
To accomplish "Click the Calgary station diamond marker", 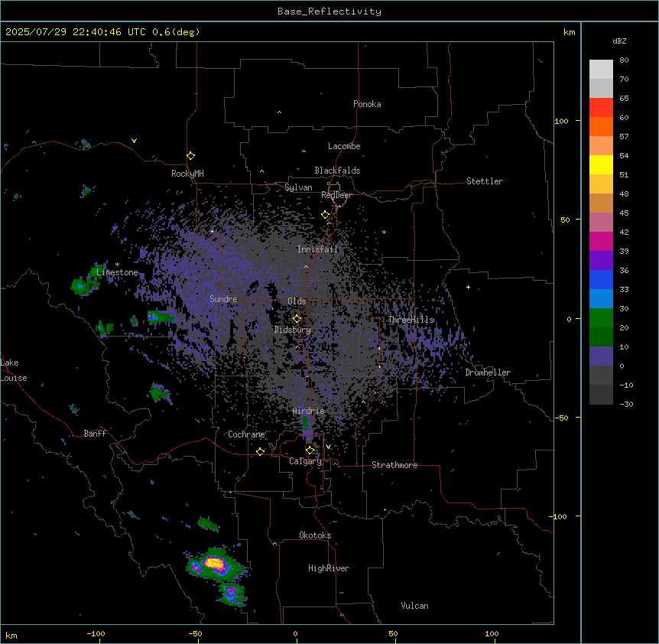I will click(x=310, y=450).
